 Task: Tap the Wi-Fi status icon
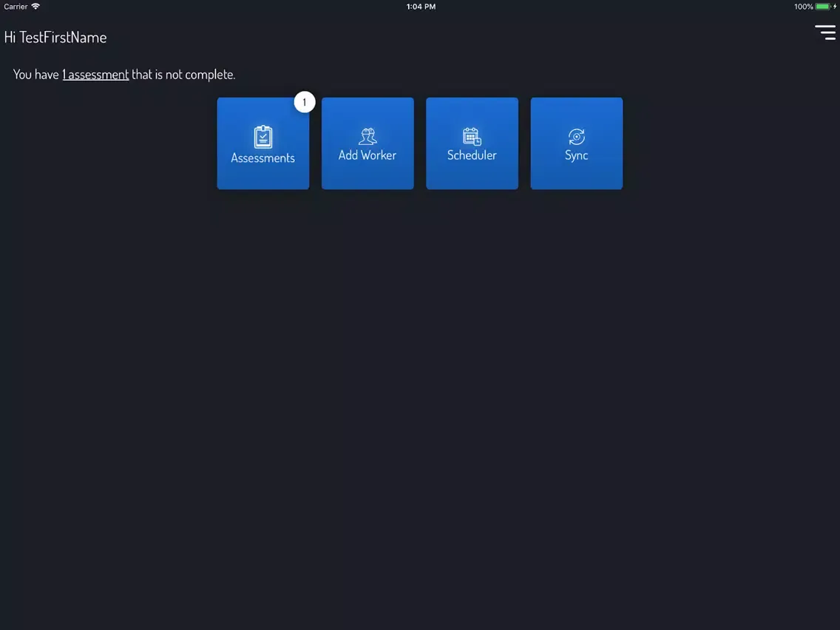(x=35, y=7)
